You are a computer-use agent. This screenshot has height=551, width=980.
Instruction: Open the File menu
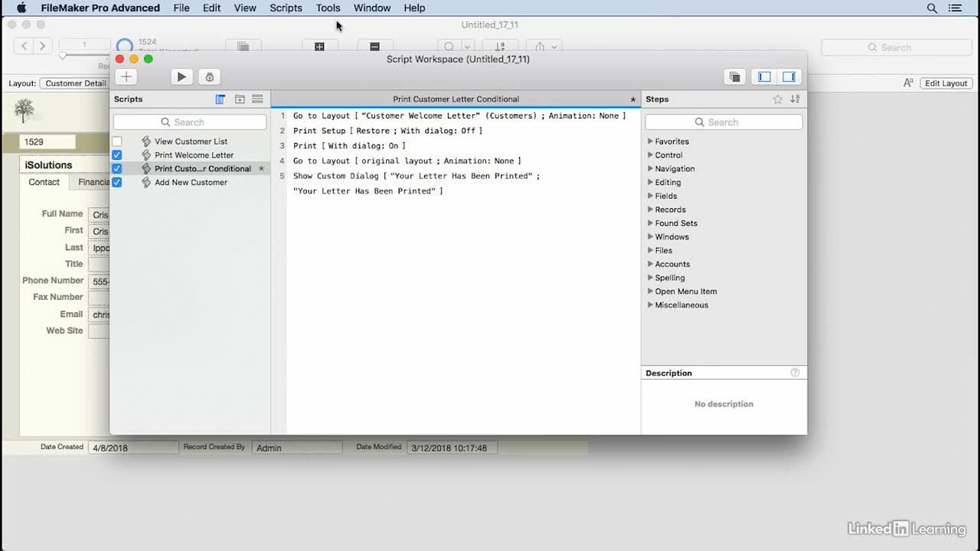tap(181, 8)
